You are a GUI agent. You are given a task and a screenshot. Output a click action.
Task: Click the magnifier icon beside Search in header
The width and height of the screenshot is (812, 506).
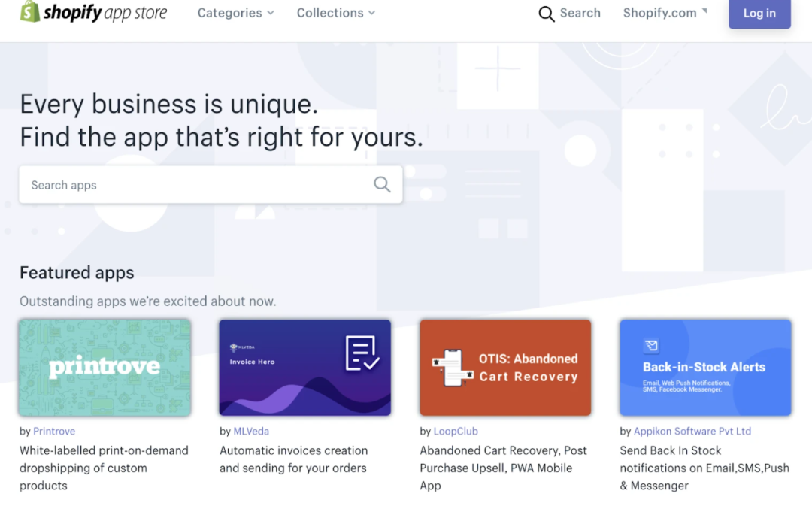click(547, 14)
